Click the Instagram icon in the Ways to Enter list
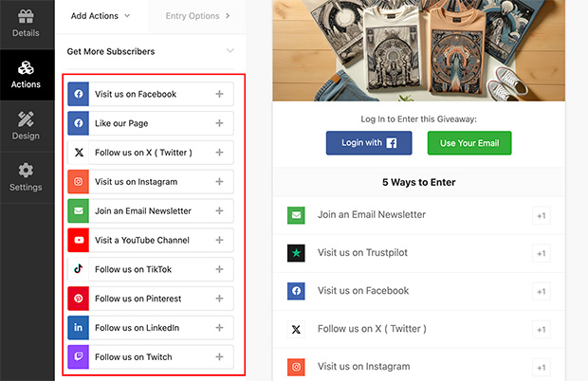 296,367
